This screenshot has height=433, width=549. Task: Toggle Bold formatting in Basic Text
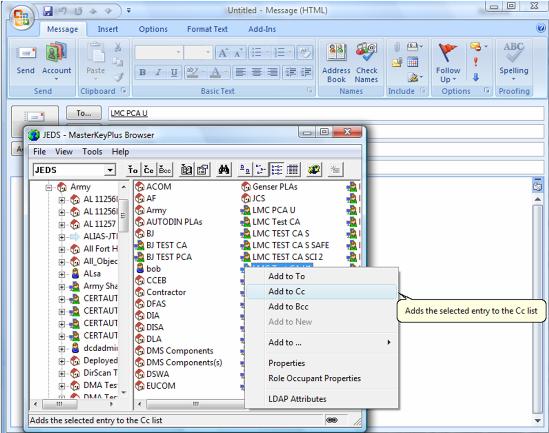coord(143,72)
